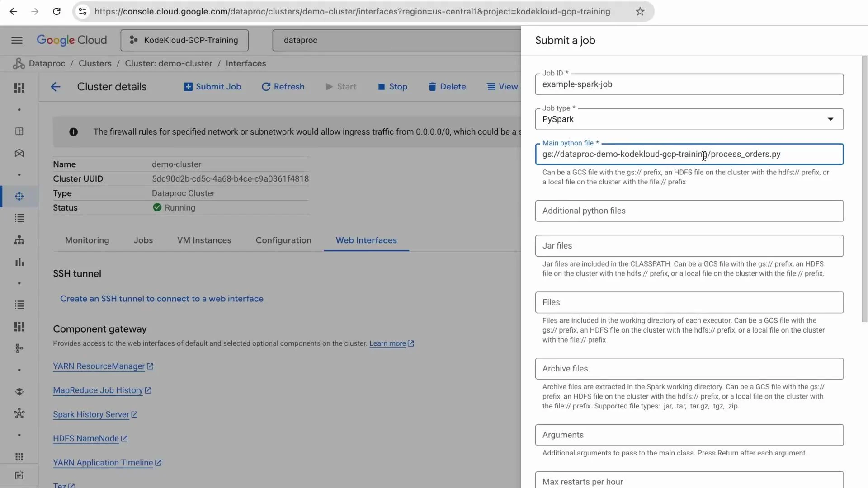This screenshot has width=868, height=488.
Task: Click the Interfaces breadcrumb text
Action: click(x=245, y=63)
